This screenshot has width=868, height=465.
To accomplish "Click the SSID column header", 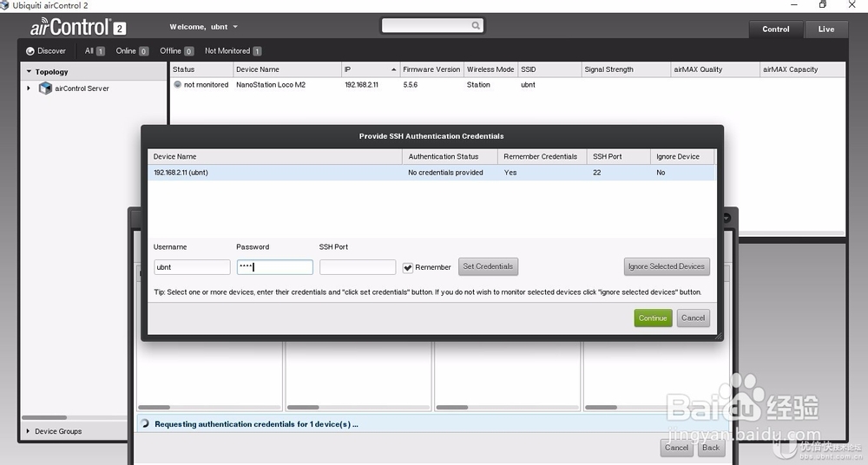I will 549,69.
